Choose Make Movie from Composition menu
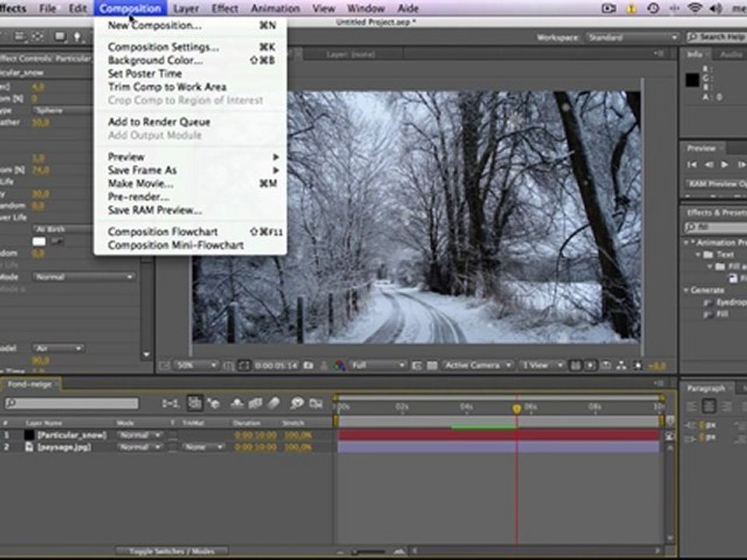This screenshot has height=560, width=747. (191, 184)
